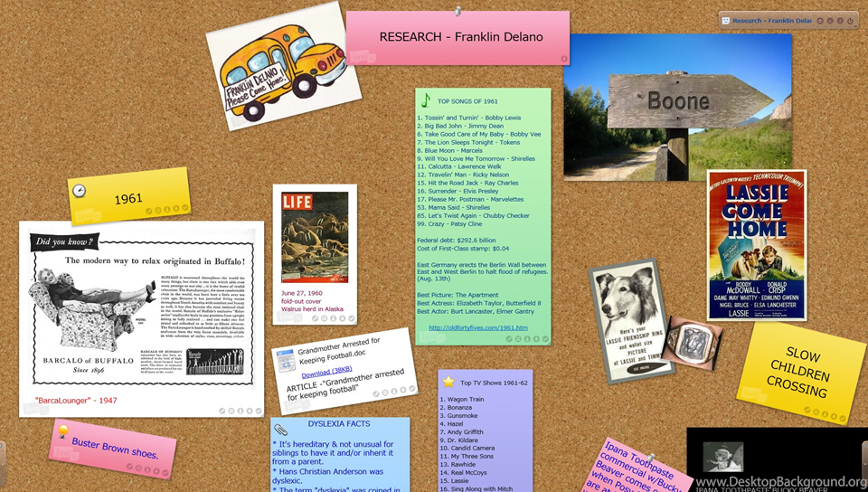Peel off the 1961 sticky with checkmark
Image resolution: width=868 pixels, height=492 pixels.
tap(184, 207)
